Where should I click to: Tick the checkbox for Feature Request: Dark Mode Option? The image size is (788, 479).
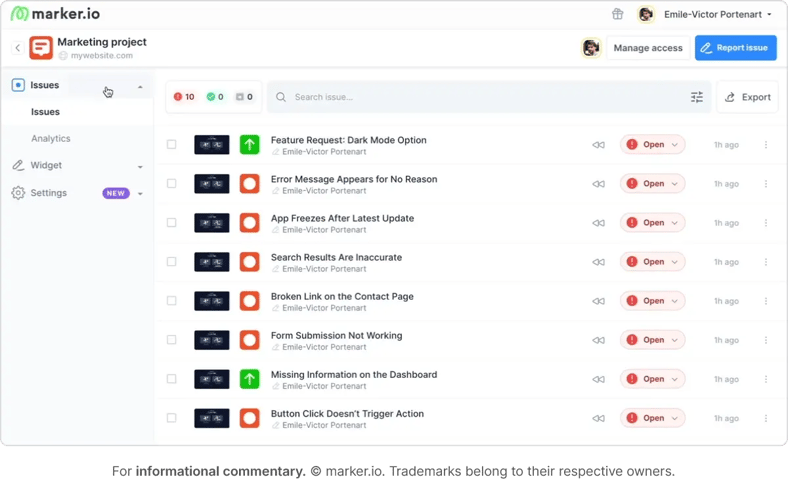coord(171,145)
